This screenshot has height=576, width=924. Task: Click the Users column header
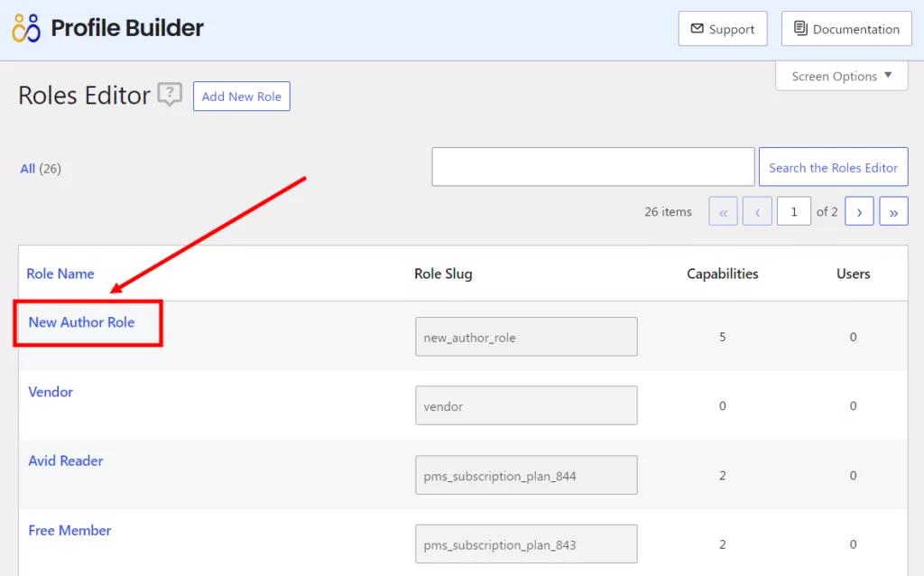[854, 274]
